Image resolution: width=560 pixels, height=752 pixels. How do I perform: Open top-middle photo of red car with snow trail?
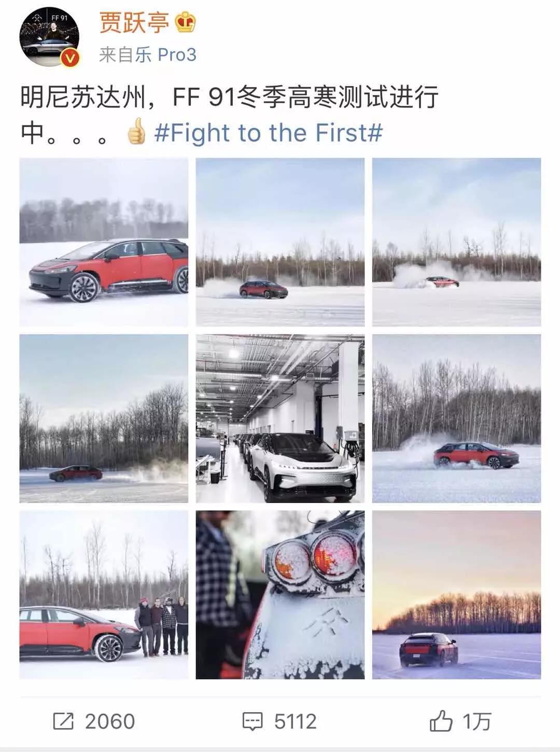point(280,242)
